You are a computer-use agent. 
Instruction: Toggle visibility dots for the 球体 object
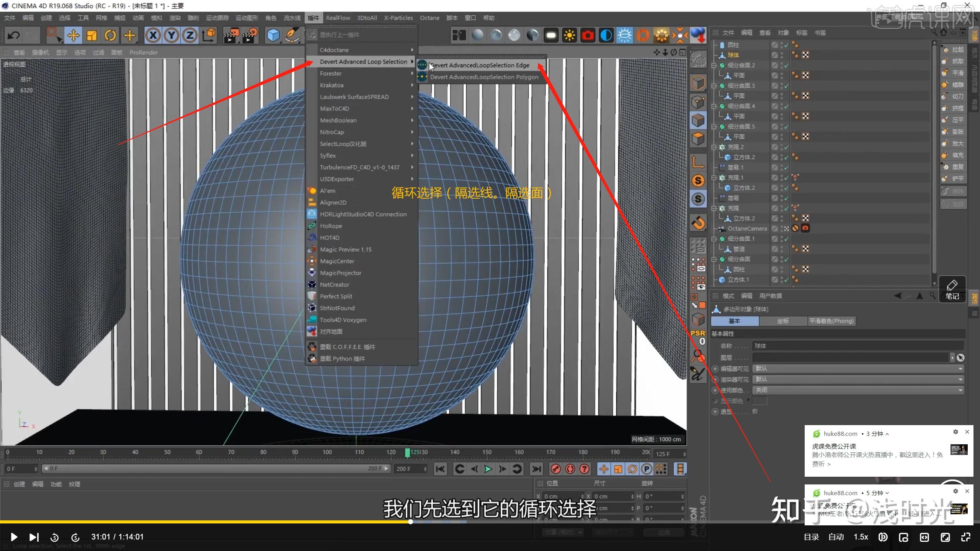coord(781,55)
